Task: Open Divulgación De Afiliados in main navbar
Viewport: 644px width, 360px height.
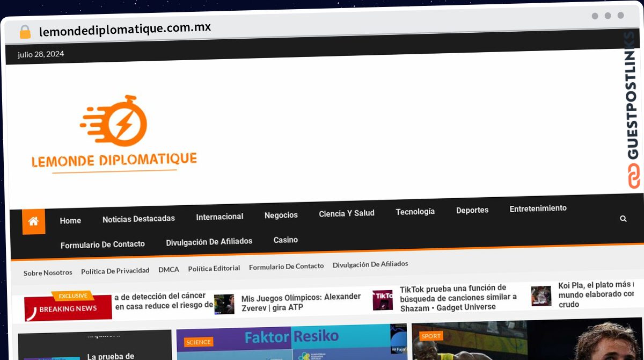Action: click(x=209, y=242)
